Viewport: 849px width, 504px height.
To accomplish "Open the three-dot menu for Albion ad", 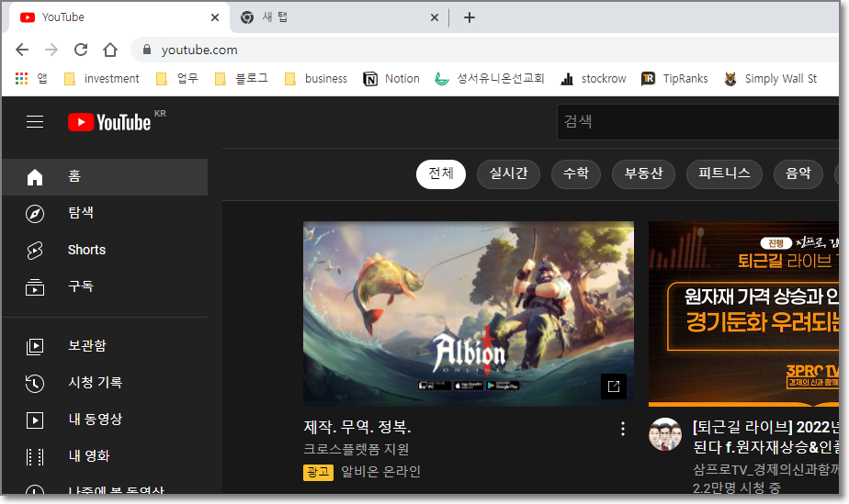I will 623,429.
